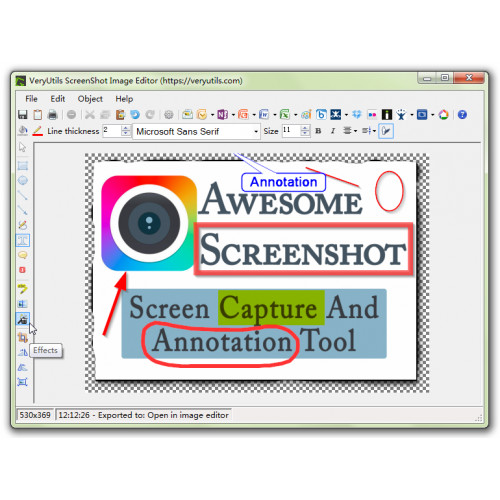Upload to Dropbox icon
The height and width of the screenshot is (500, 500).
point(357,115)
